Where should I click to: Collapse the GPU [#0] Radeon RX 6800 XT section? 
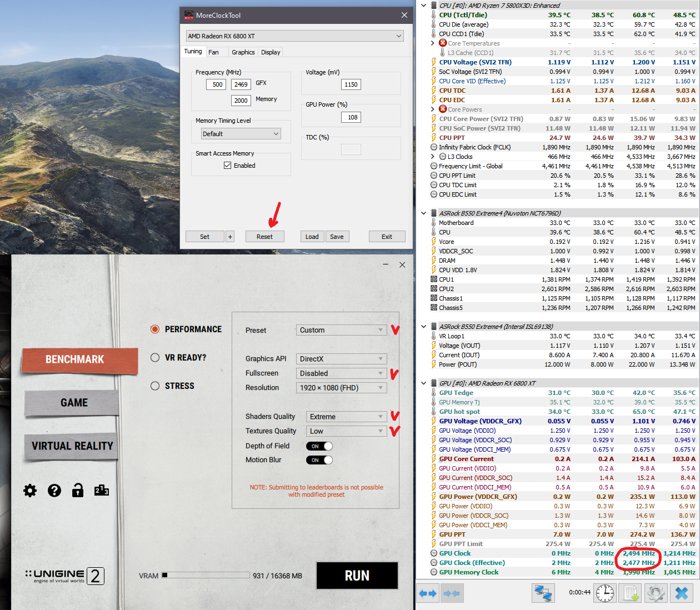click(x=424, y=383)
